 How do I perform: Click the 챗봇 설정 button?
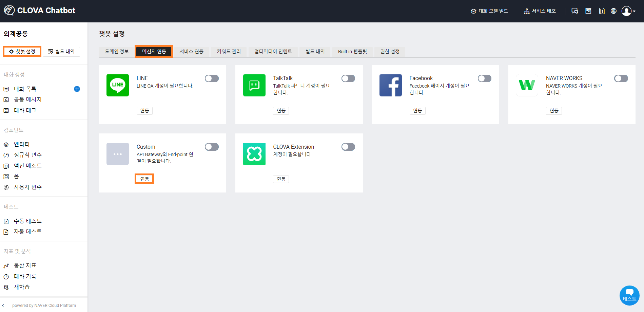(22, 52)
